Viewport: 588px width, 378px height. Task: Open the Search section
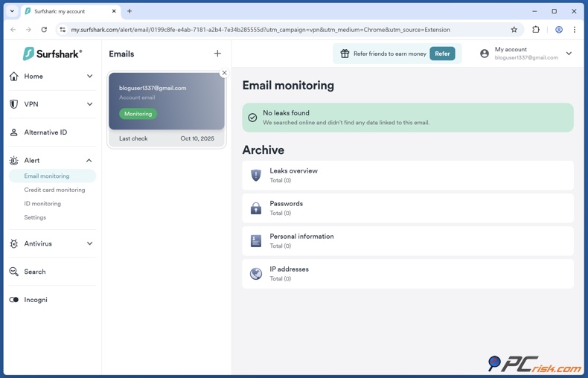pyautogui.click(x=34, y=272)
